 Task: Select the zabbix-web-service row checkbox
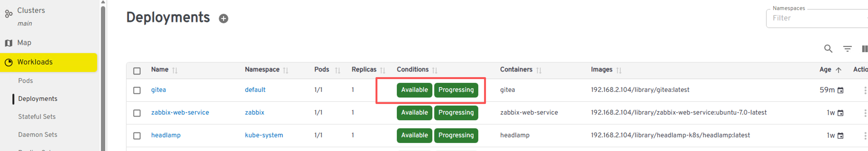[137, 113]
